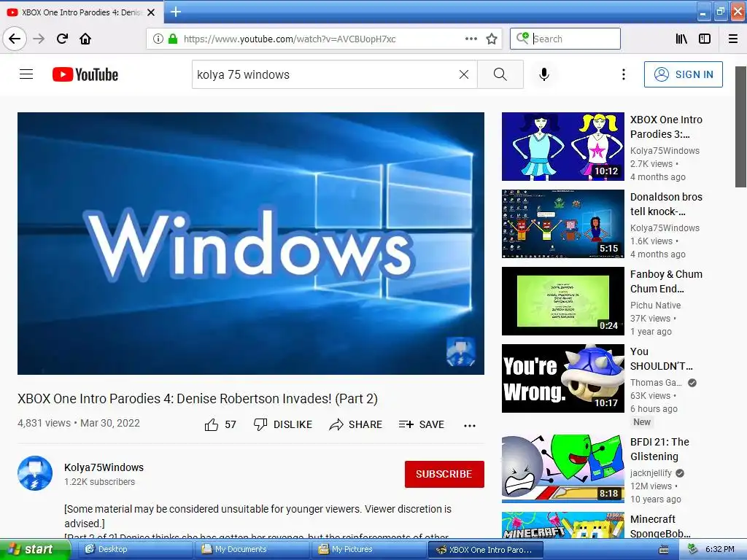Image resolution: width=747 pixels, height=560 pixels.
Task: Open YouTube settings three-dot menu
Action: (x=623, y=74)
